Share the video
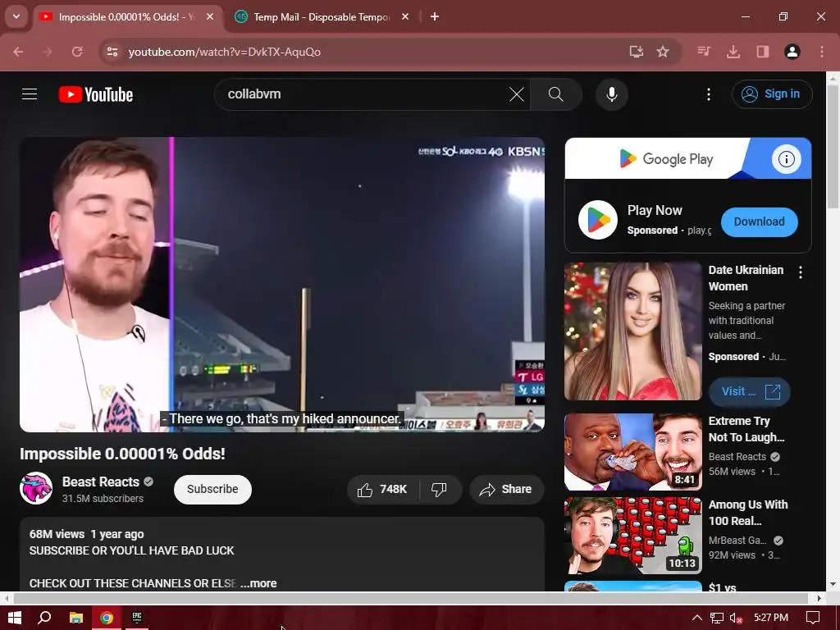 (x=505, y=489)
